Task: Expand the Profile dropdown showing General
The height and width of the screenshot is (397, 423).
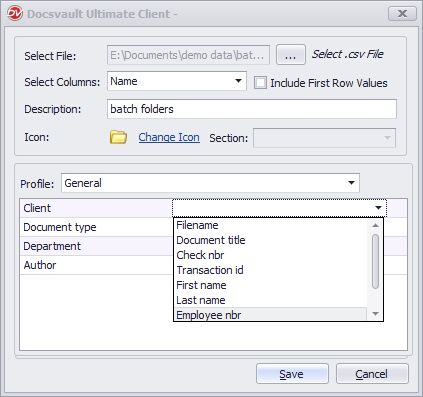Action: (x=210, y=183)
